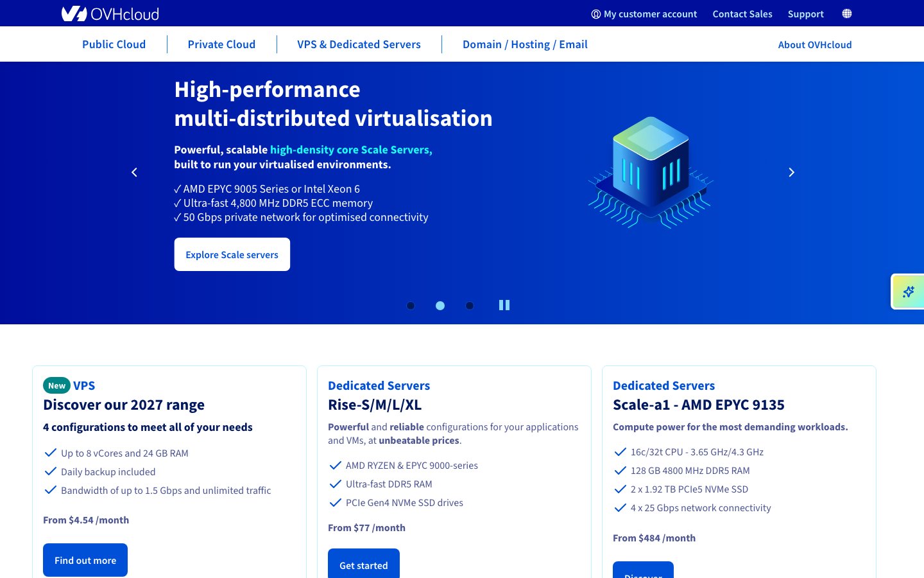
Task: Click the Scale server chip illustration
Action: pos(651,172)
